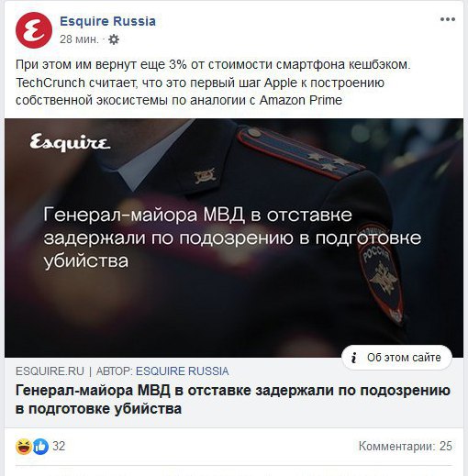Open the "Комментарии: 25" comments list
Image resolution: width=468 pixels, height=476 pixels.
(x=406, y=446)
